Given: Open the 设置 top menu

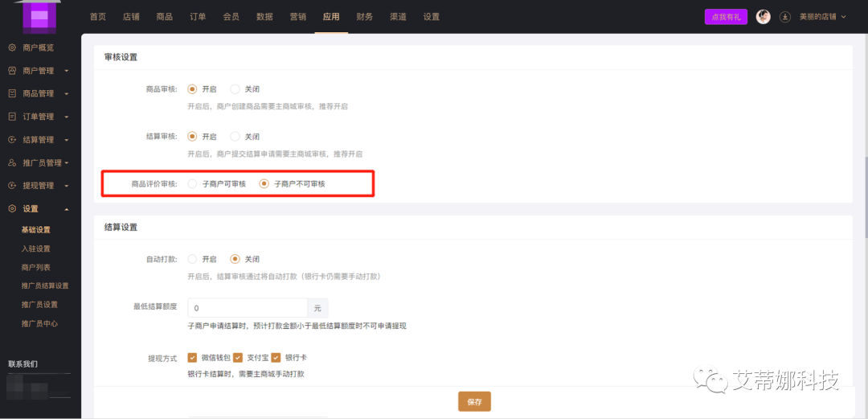Looking at the screenshot, I should (x=432, y=17).
